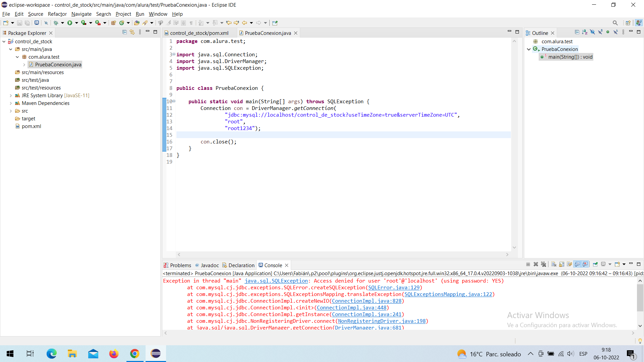Collapse the com.alura.test package
Viewport: 644px width, 362px height.
[17, 57]
